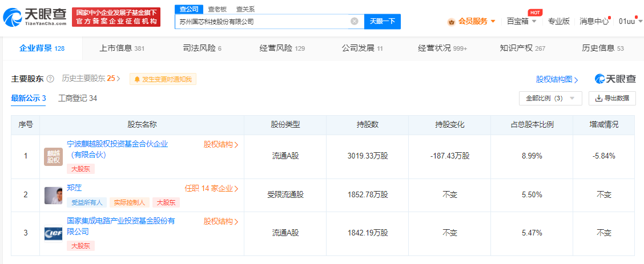Click the 受益所有人 tag
This screenshot has height=264, width=644.
click(87, 202)
